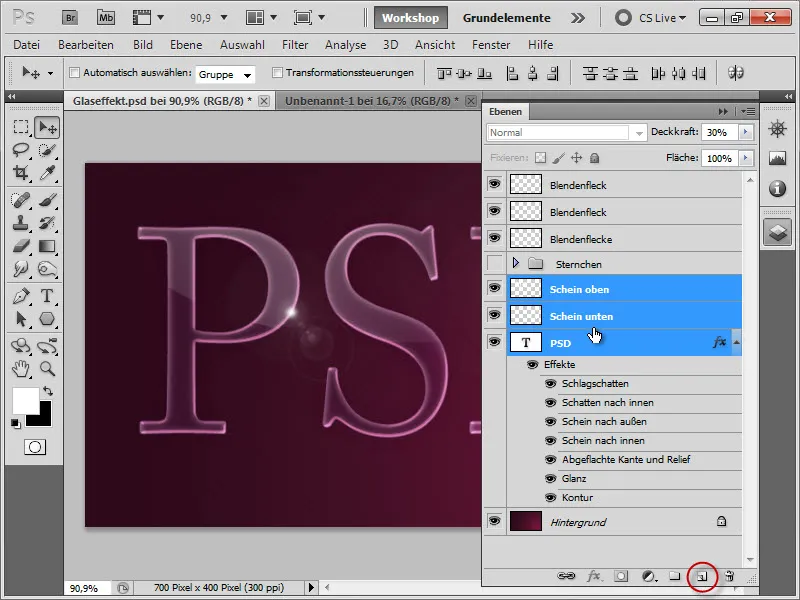Select the Eyedropper tool

click(x=47, y=173)
